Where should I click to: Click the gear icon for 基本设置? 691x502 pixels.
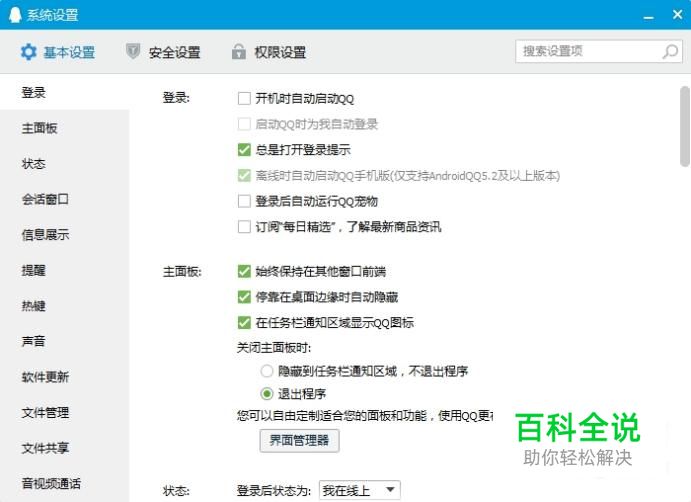point(29,52)
